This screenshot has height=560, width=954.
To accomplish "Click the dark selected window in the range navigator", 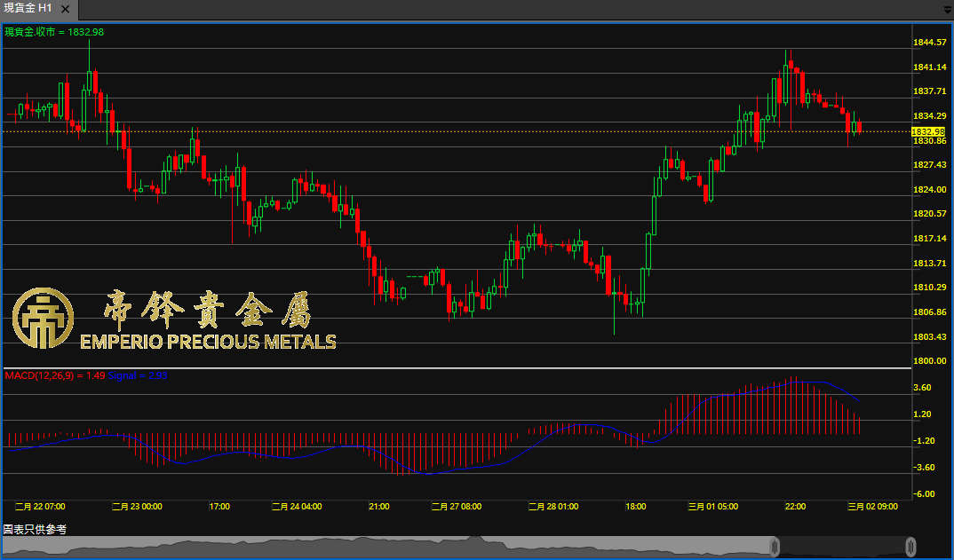I will tap(842, 546).
